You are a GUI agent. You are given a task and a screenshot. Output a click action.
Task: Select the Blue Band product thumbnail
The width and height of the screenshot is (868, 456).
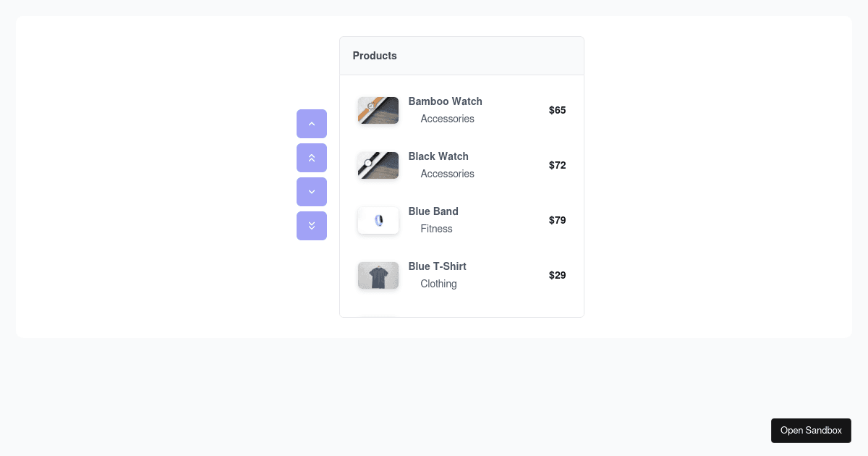378,220
